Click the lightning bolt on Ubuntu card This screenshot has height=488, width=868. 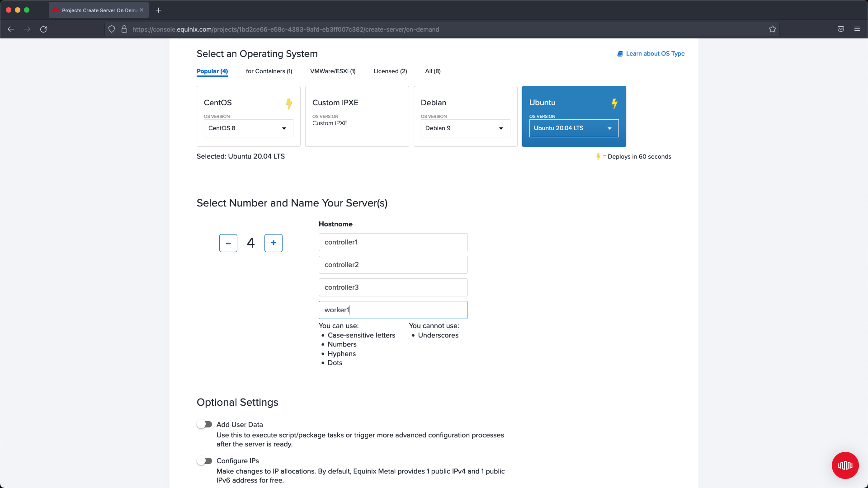pos(614,104)
